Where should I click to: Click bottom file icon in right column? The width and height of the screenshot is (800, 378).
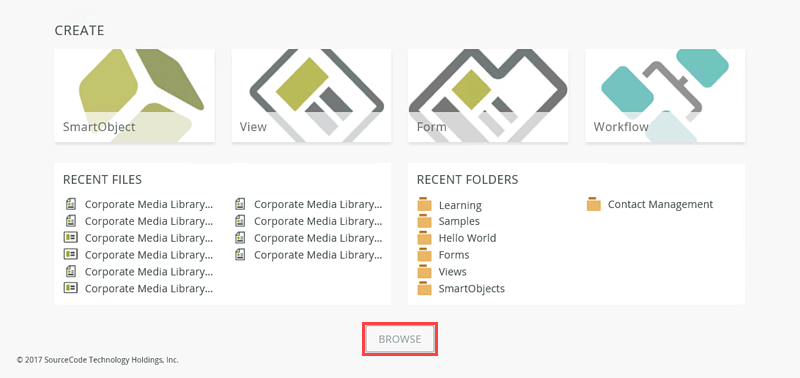coord(240,255)
